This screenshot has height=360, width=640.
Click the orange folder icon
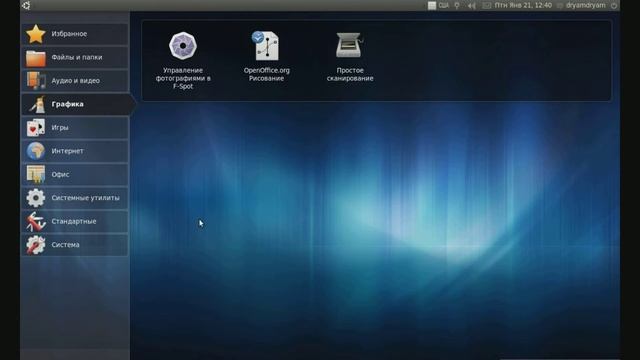tap(36, 58)
